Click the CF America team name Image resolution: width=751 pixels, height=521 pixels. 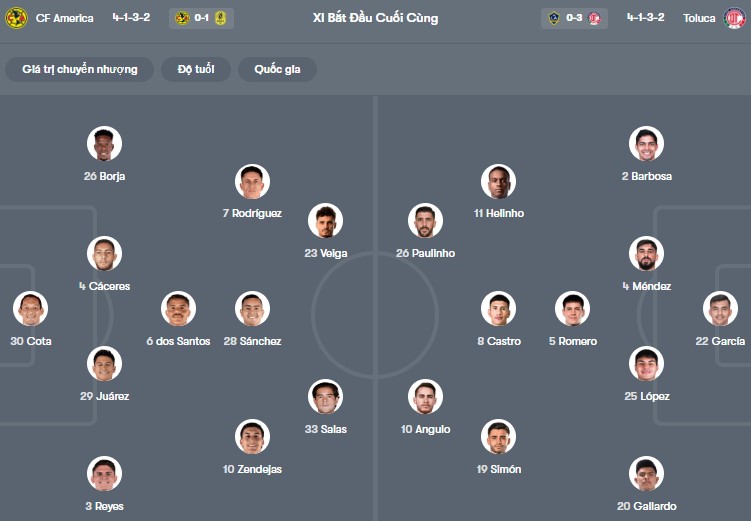click(x=65, y=18)
